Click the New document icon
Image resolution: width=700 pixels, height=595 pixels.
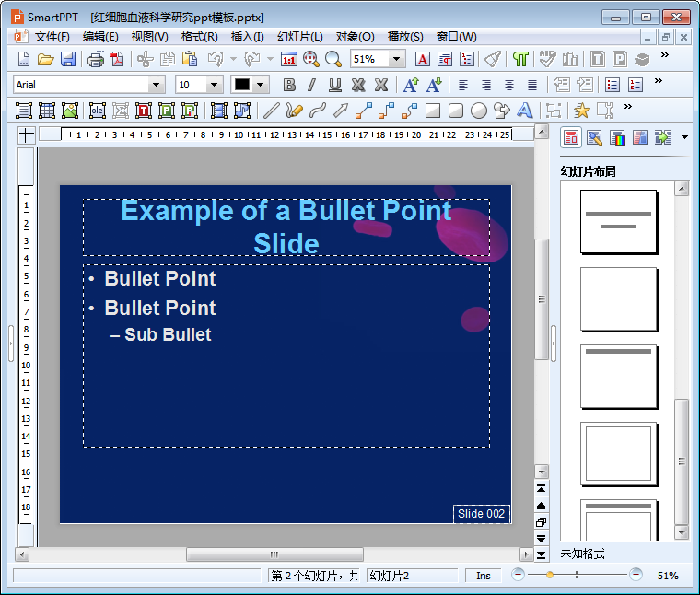(24, 59)
